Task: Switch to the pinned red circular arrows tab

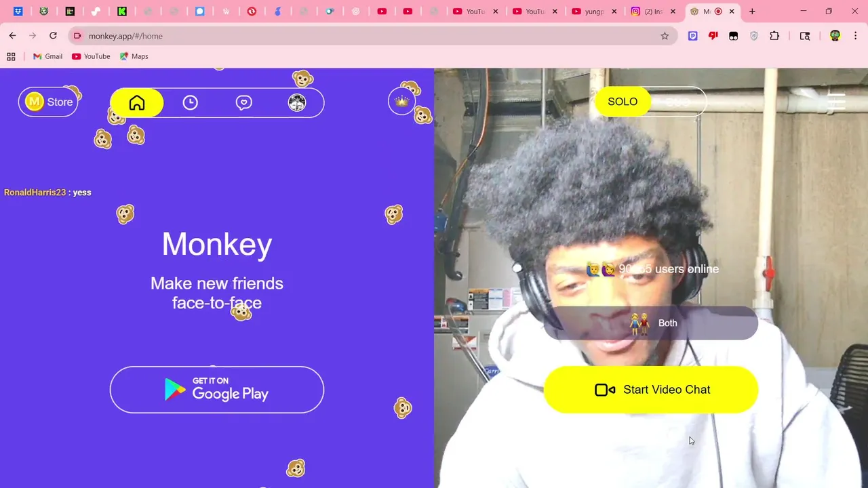Action: [252, 12]
